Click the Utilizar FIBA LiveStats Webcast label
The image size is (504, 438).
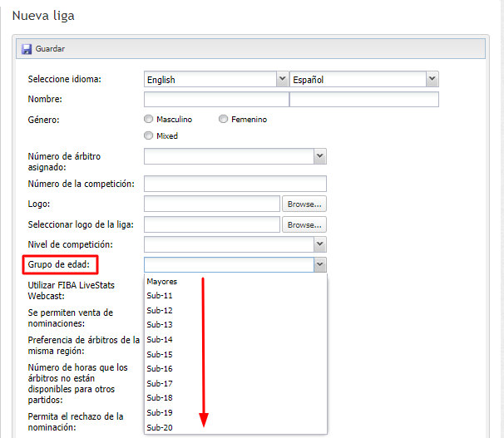coord(71,291)
